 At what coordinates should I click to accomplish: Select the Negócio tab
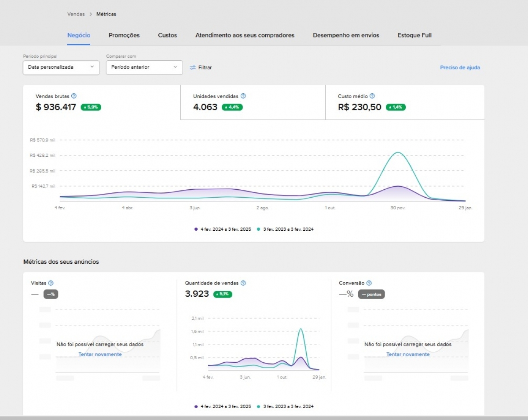(x=79, y=35)
